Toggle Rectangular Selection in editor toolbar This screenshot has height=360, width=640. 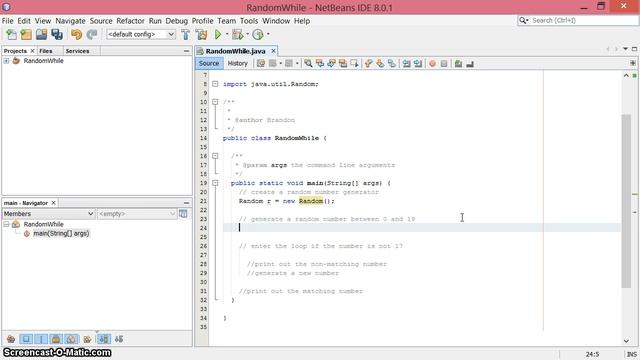tap(354, 64)
